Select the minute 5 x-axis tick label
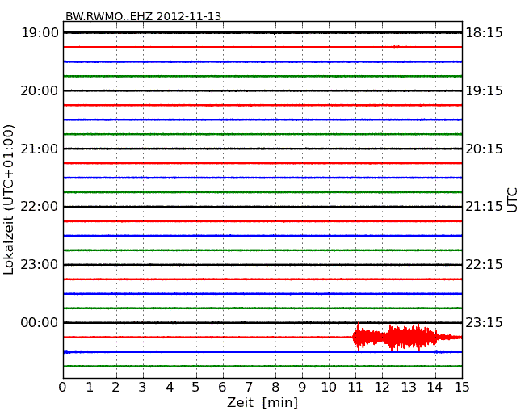 [196, 387]
